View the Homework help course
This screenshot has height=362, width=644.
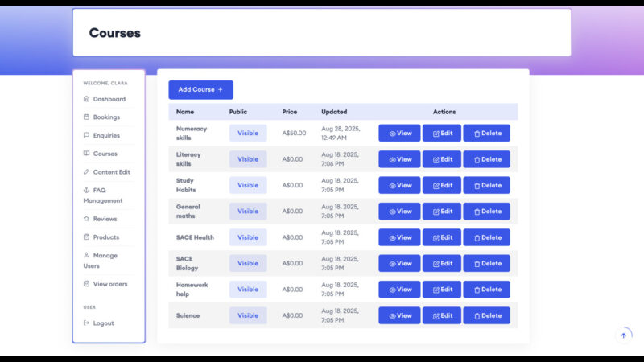click(399, 290)
